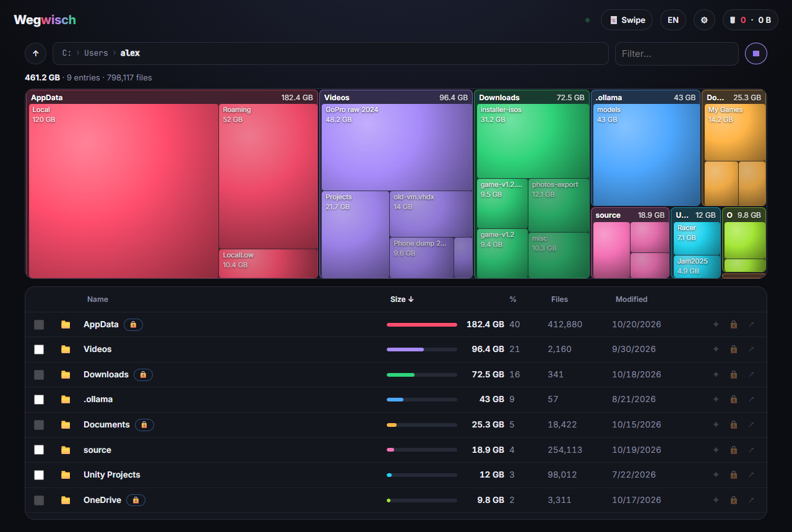Click the lock icon in the source row
This screenshot has width=792, height=532.
click(x=734, y=450)
